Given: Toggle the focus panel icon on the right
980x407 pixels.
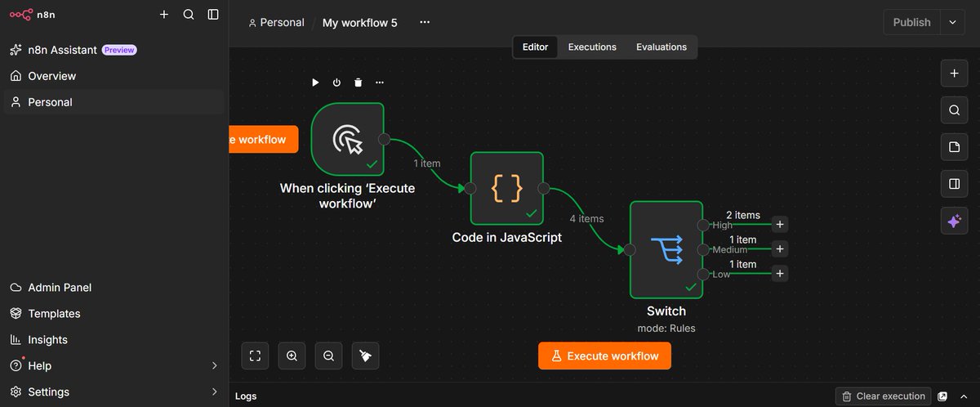Looking at the screenshot, I should click(954, 184).
